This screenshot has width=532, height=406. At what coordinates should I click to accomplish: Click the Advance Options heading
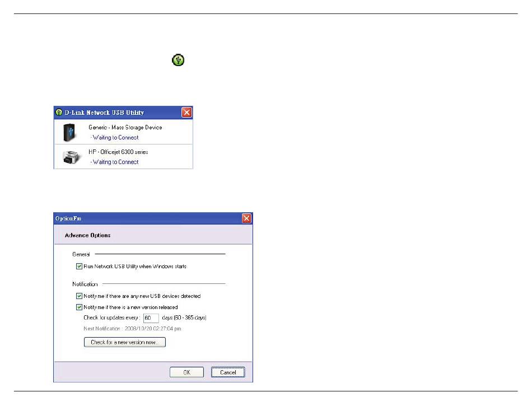(87, 235)
